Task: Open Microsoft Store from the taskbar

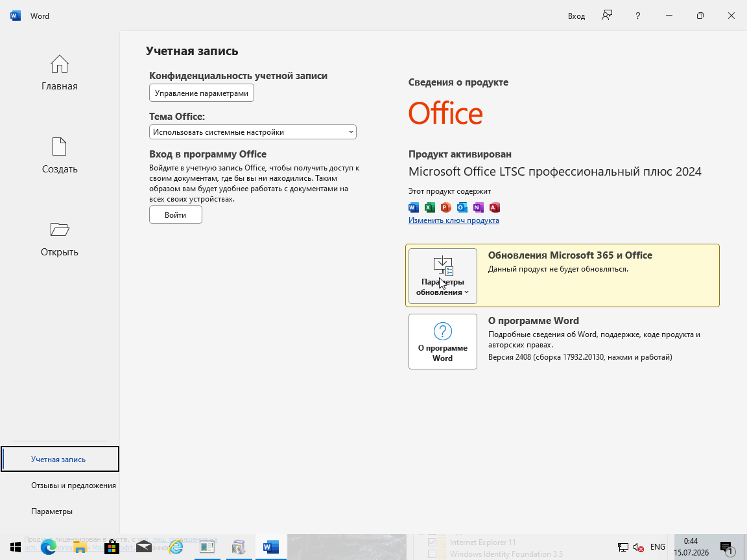Action: pyautogui.click(x=112, y=546)
